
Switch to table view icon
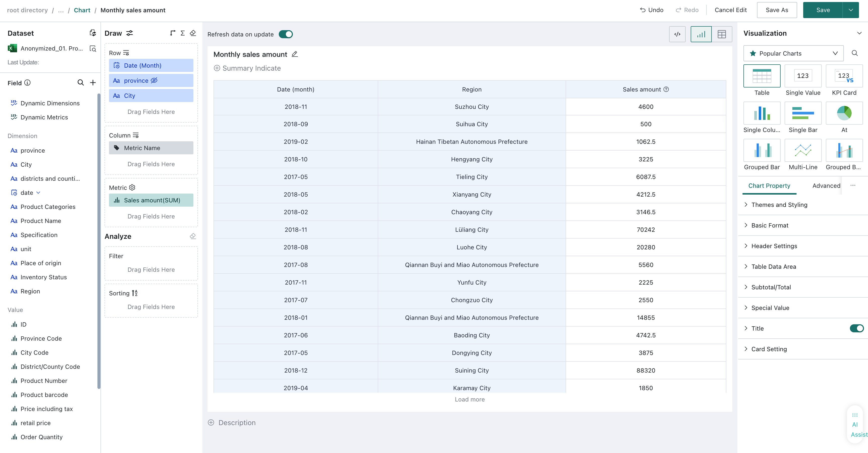point(722,34)
